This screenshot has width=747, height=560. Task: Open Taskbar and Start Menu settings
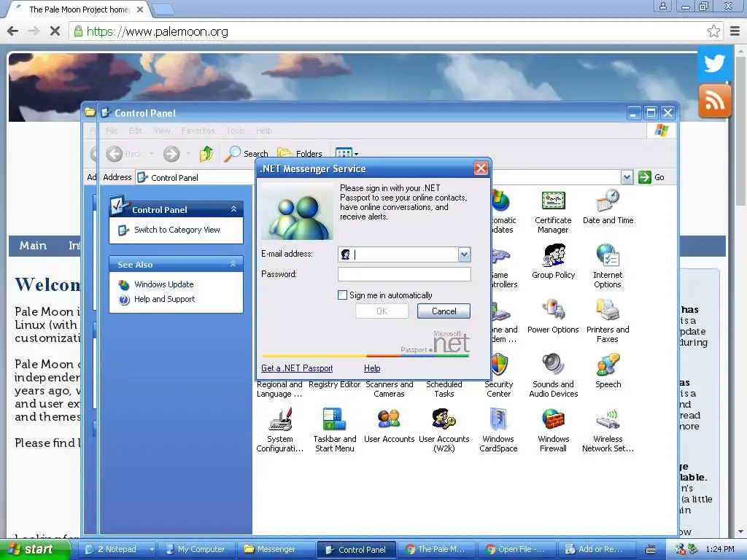tap(334, 430)
